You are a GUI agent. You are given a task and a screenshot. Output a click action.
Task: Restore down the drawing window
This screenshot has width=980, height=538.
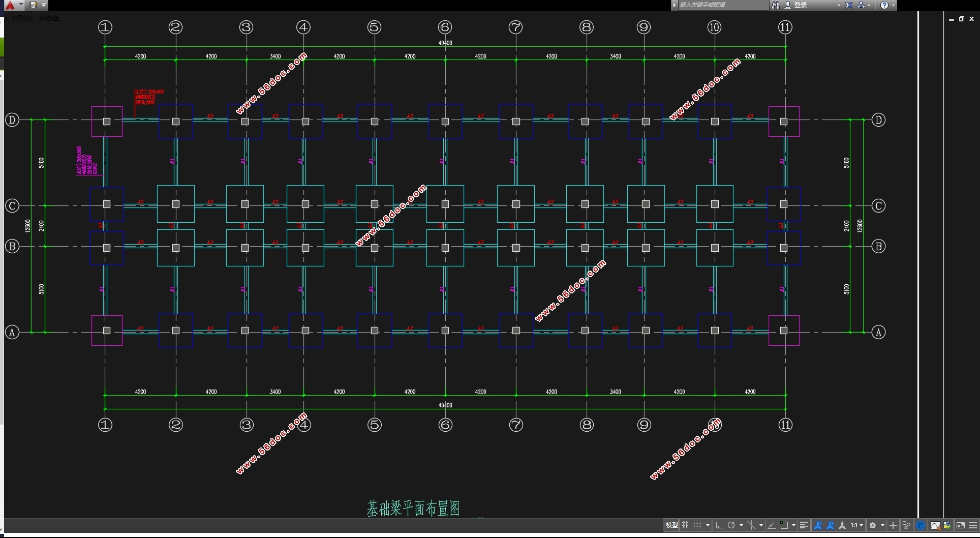coord(962,19)
